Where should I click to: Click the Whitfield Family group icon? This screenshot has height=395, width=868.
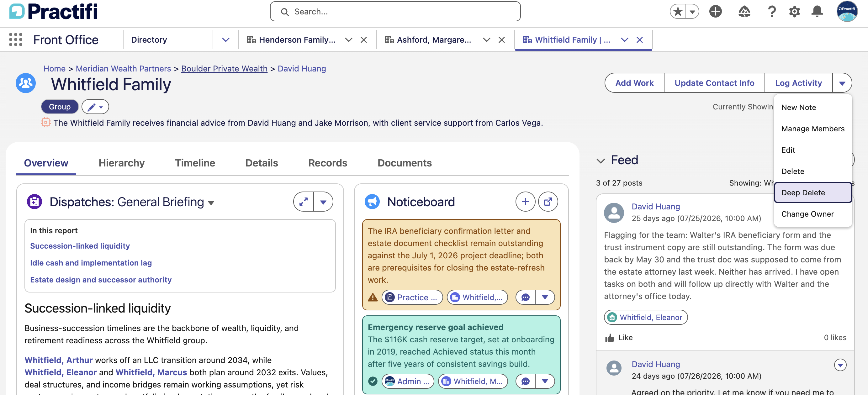[x=26, y=83]
